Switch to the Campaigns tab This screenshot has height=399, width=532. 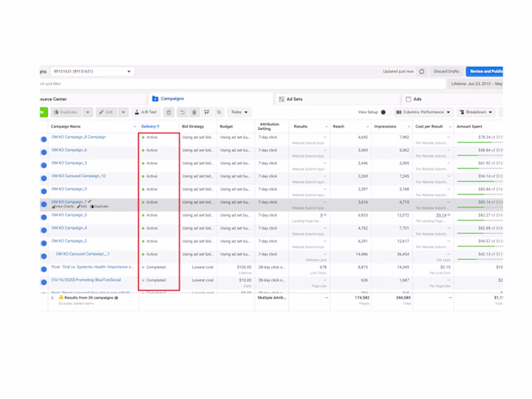click(211, 99)
